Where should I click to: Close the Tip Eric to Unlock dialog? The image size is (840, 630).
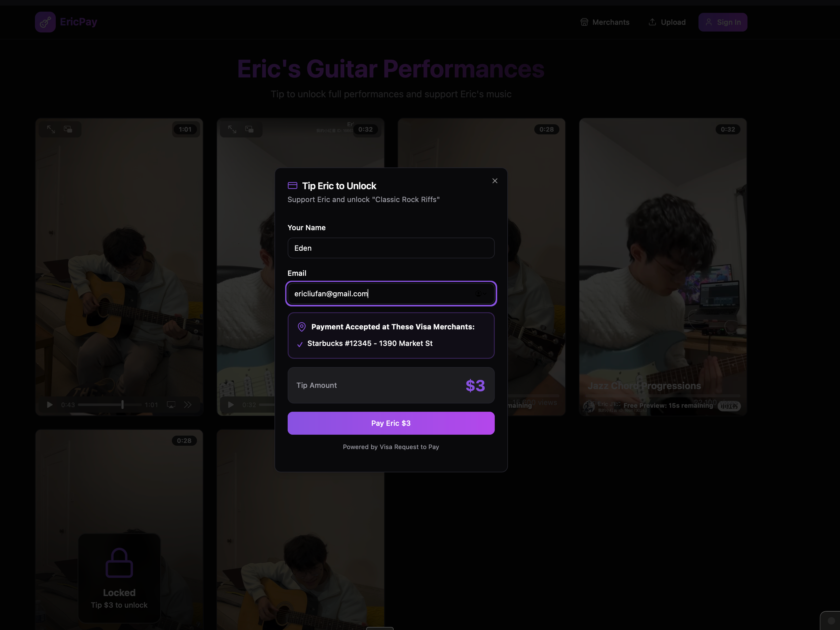pyautogui.click(x=494, y=181)
